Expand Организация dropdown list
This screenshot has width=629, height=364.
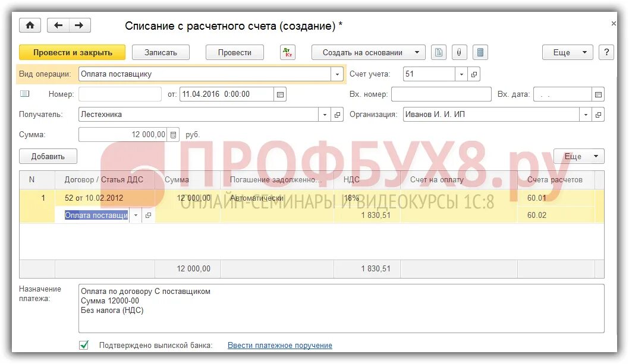tap(586, 115)
